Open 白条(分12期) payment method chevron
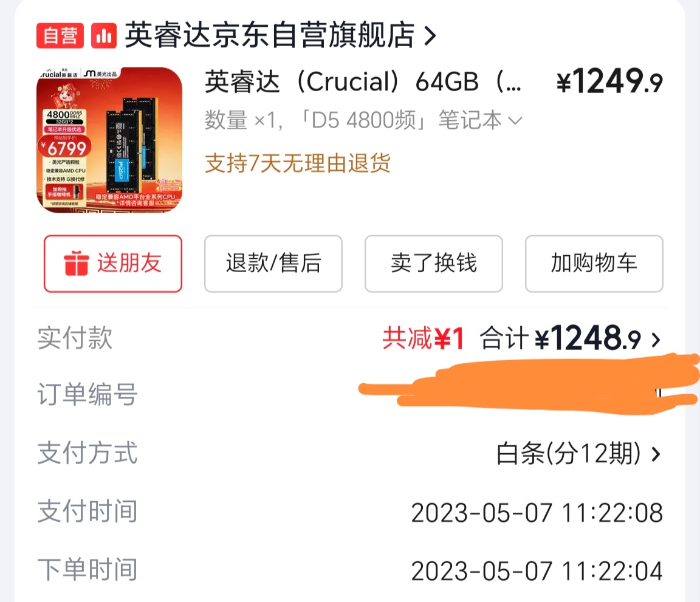Viewport: 700px width, 602px height. [x=656, y=454]
